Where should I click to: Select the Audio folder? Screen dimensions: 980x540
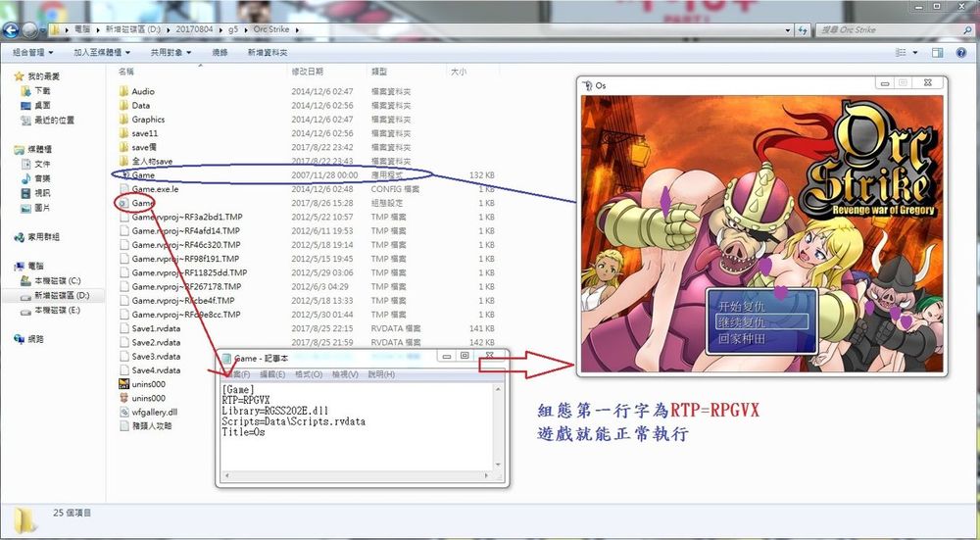coord(143,91)
